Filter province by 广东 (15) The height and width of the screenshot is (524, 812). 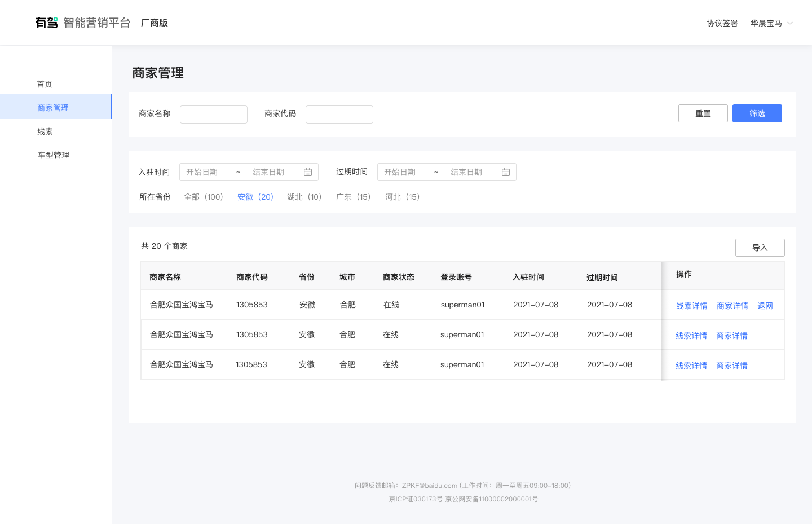[353, 197]
